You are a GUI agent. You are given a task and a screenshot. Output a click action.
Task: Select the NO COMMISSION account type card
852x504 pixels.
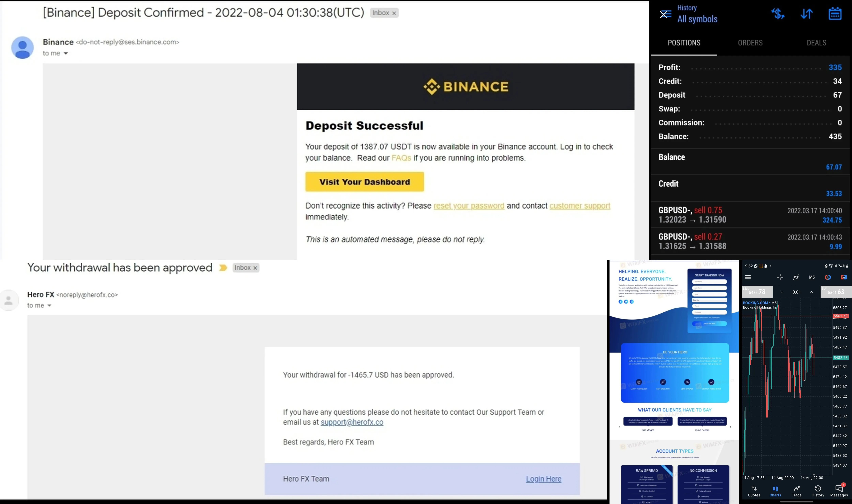pos(703,484)
